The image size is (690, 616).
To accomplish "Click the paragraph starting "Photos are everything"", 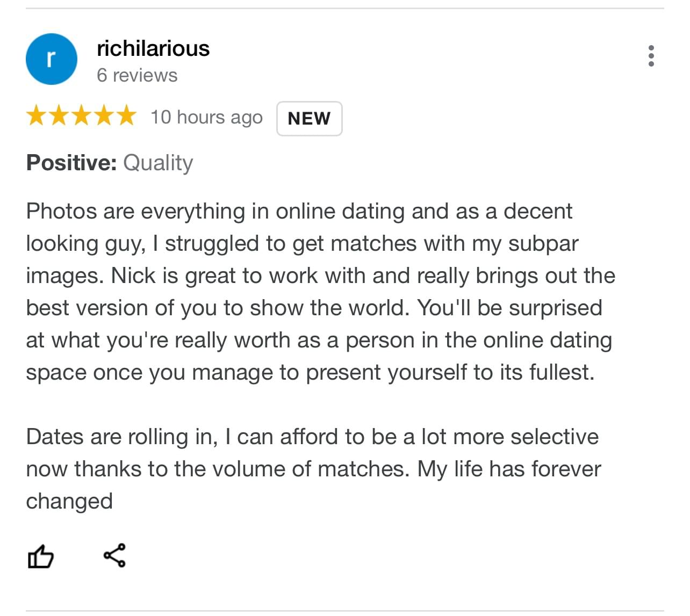I will click(320, 292).
